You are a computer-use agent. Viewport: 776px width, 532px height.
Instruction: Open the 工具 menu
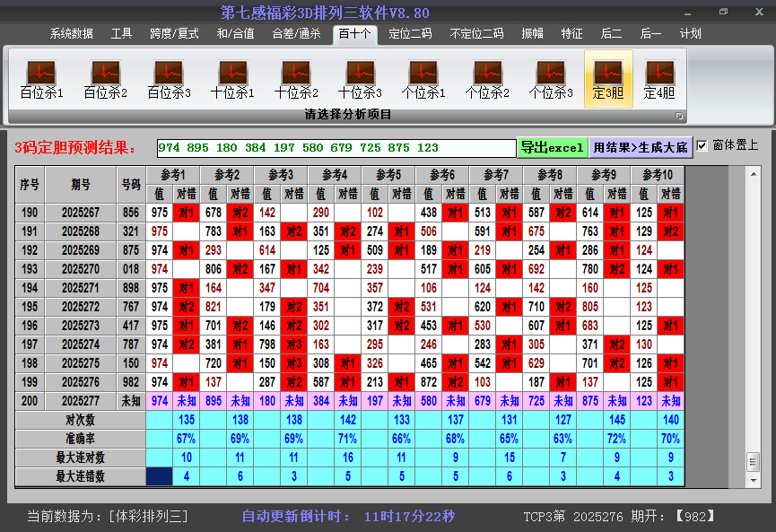click(122, 34)
